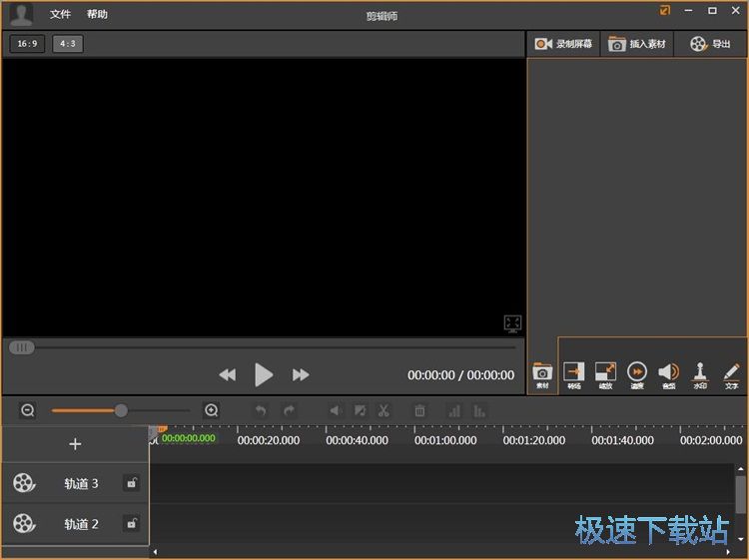Click the 00:01:40.000 ruler mark
The width and height of the screenshot is (749, 560).
[622, 440]
